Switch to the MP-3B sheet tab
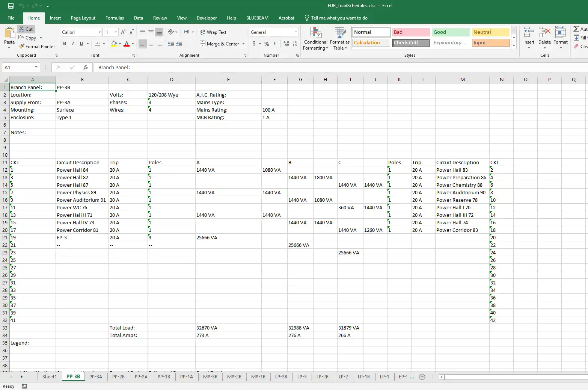This screenshot has height=390, width=588. tap(210, 376)
